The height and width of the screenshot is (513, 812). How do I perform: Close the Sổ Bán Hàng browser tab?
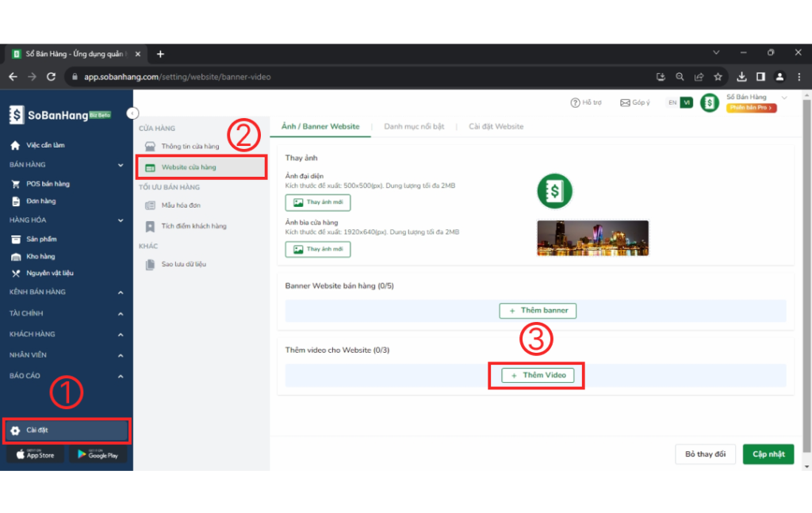point(138,54)
